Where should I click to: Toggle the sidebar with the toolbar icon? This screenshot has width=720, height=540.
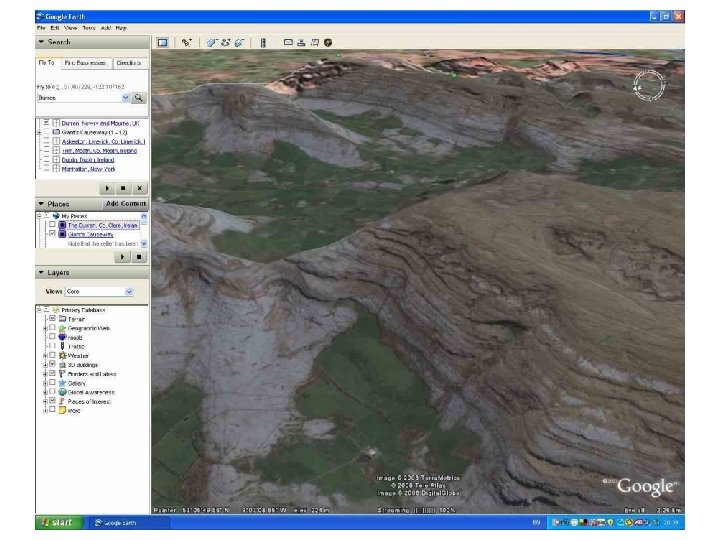163,43
